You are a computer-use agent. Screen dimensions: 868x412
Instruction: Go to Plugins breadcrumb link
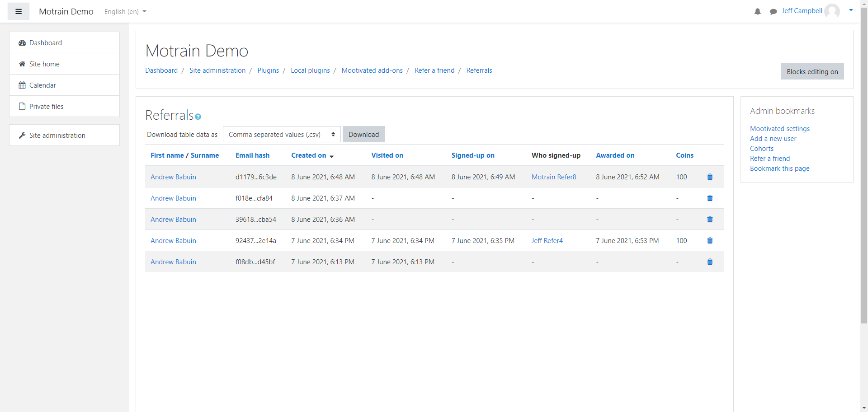[x=268, y=70]
